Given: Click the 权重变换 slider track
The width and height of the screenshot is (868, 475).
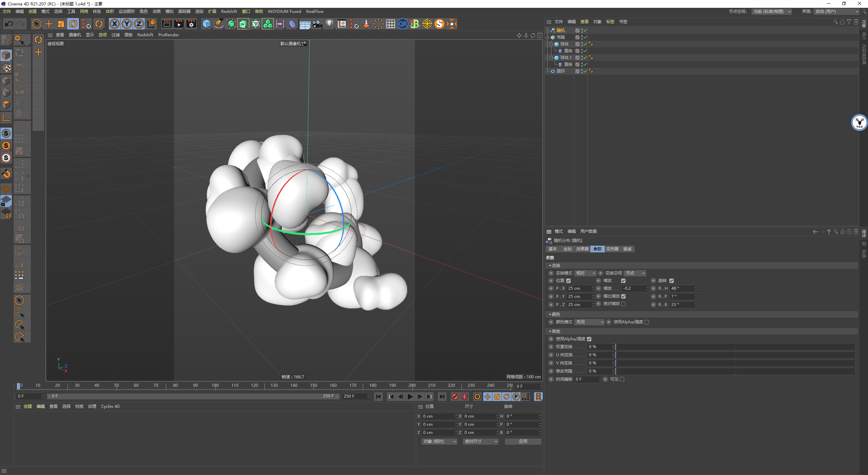Looking at the screenshot, I should pyautogui.click(x=735, y=347).
